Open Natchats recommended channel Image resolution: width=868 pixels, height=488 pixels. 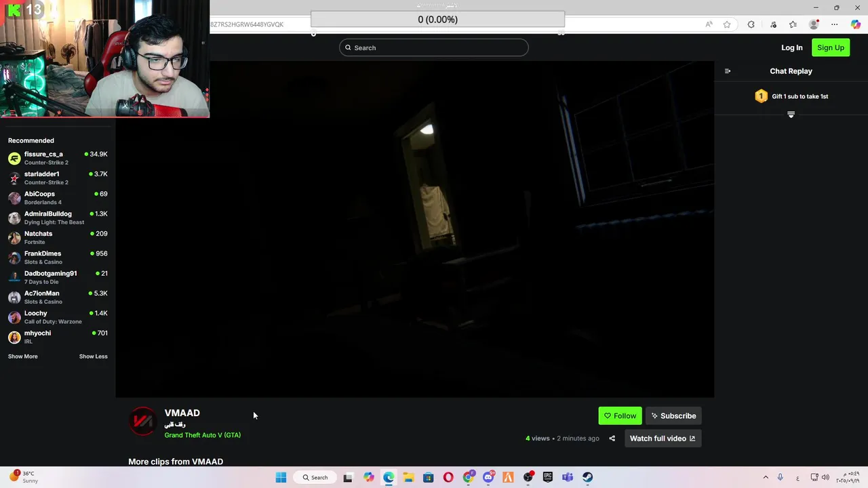[x=58, y=238]
